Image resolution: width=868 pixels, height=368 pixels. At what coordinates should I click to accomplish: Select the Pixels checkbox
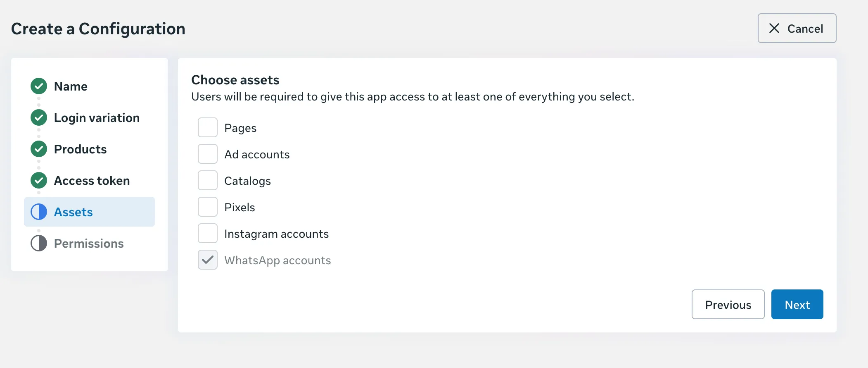coord(208,207)
